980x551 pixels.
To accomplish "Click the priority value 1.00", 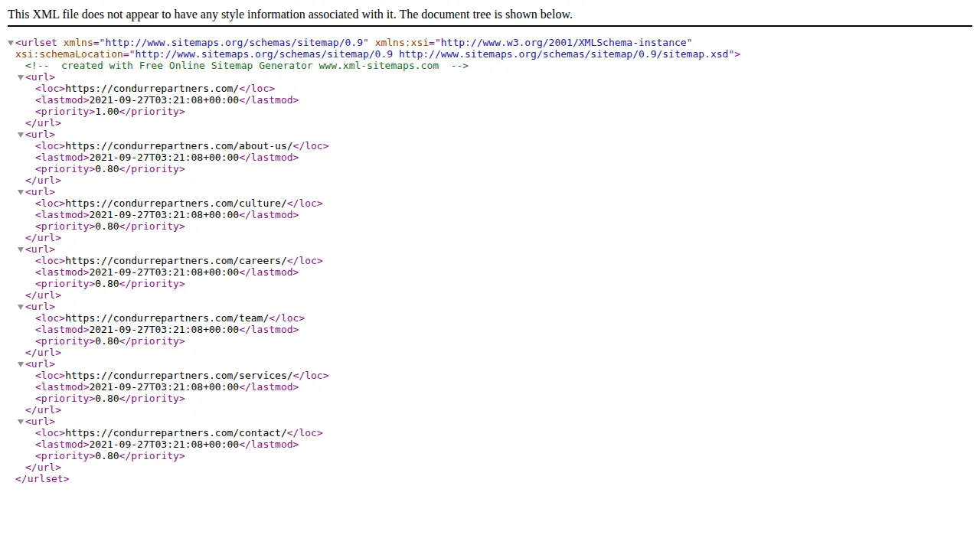I will [107, 112].
